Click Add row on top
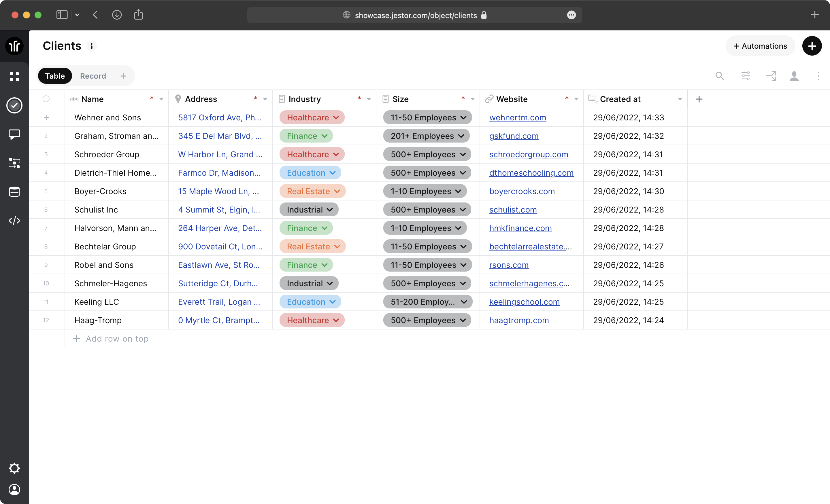830x504 pixels. point(111,339)
